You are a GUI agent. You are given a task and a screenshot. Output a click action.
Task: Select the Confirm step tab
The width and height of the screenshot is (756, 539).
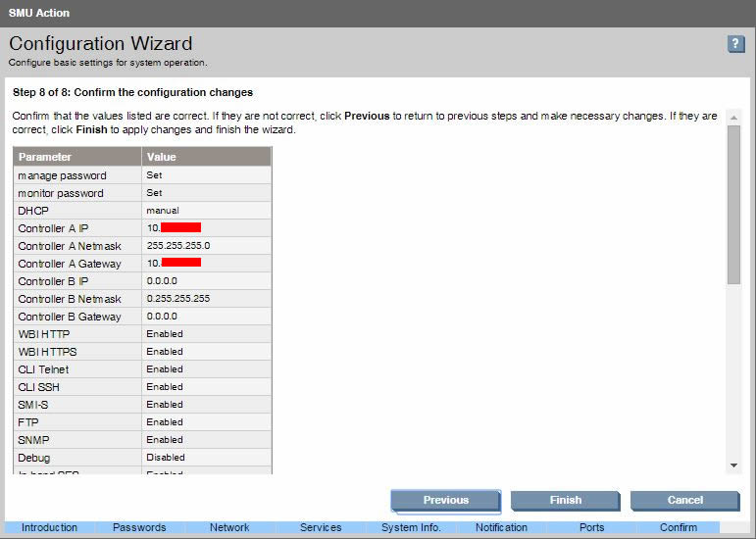(x=679, y=528)
